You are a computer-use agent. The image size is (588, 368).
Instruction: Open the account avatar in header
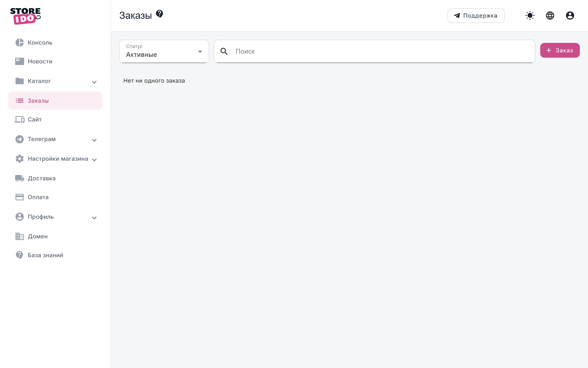(570, 16)
